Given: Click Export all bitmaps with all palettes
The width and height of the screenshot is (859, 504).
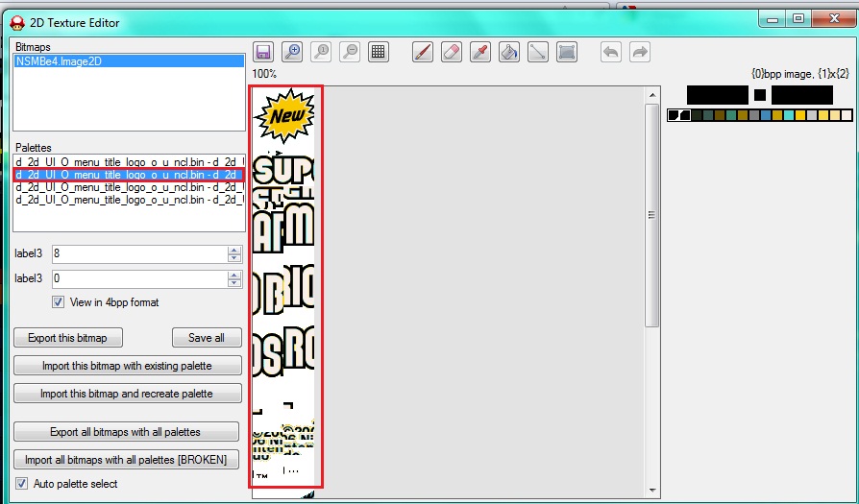Looking at the screenshot, I should click(126, 432).
